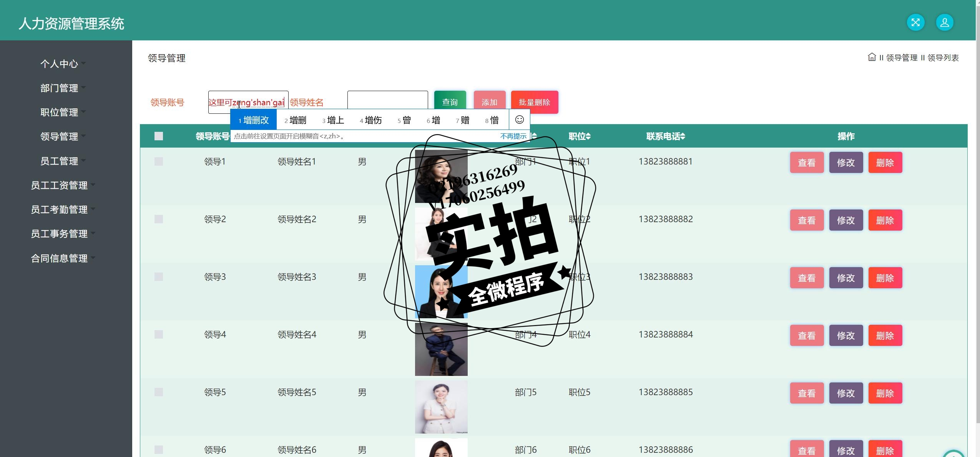
Task: Click 修改 for row 领导5
Action: (846, 393)
